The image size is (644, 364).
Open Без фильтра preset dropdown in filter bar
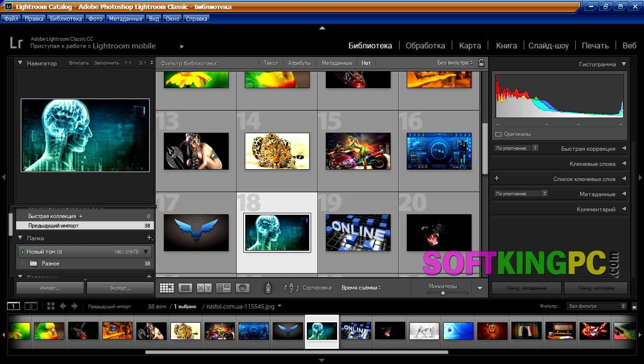pyautogui.click(x=455, y=63)
